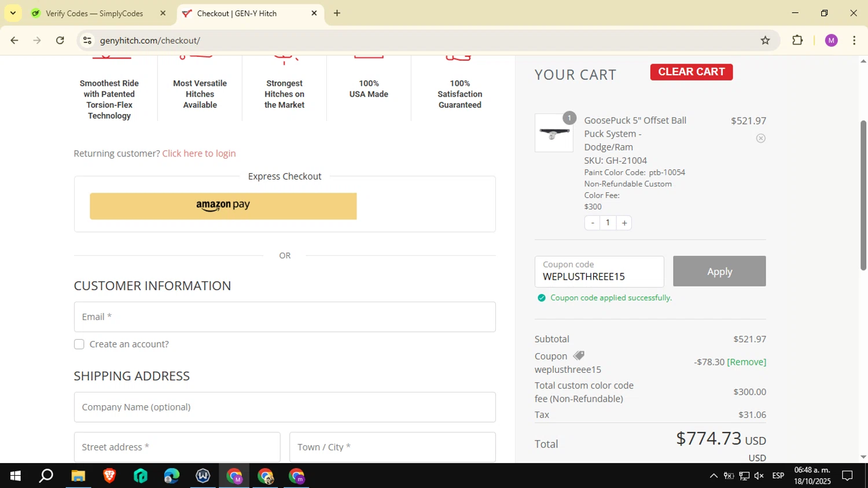Launch Brave browser from taskbar
This screenshot has height=488, width=868.
(x=109, y=476)
